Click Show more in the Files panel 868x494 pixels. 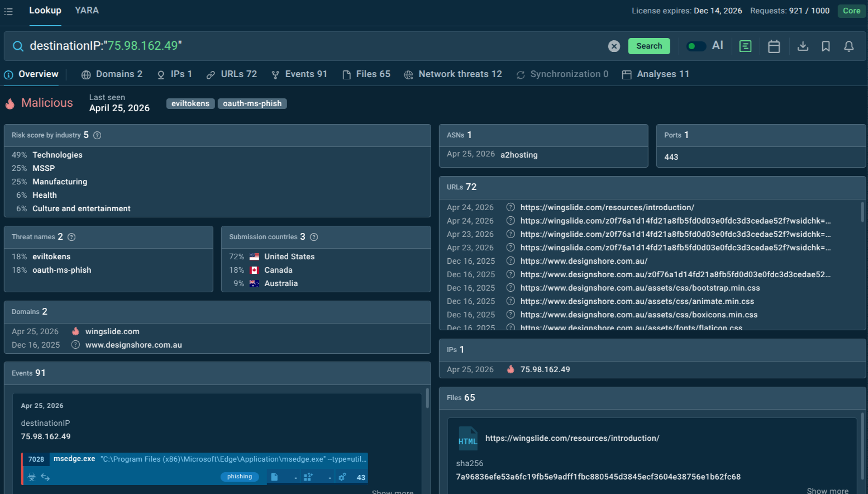pyautogui.click(x=827, y=490)
